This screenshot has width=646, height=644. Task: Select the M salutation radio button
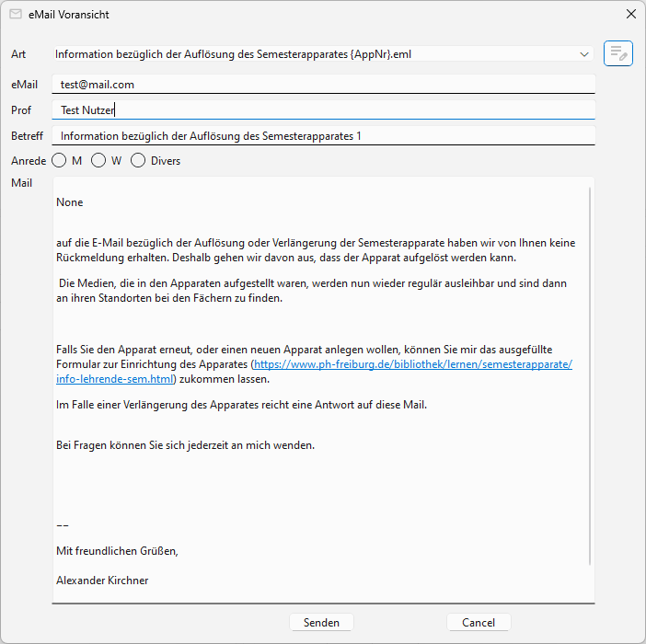(59, 161)
